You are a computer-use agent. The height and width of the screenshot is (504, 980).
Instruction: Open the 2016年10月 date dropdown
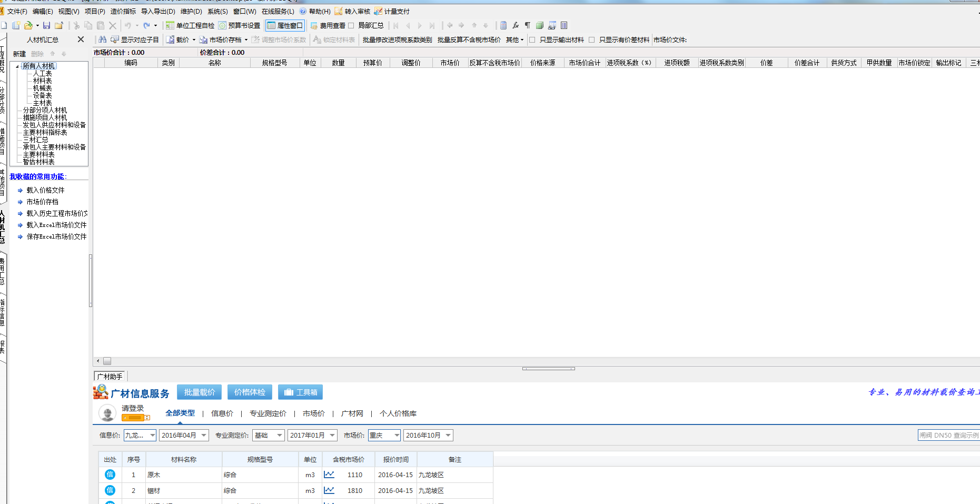click(448, 436)
